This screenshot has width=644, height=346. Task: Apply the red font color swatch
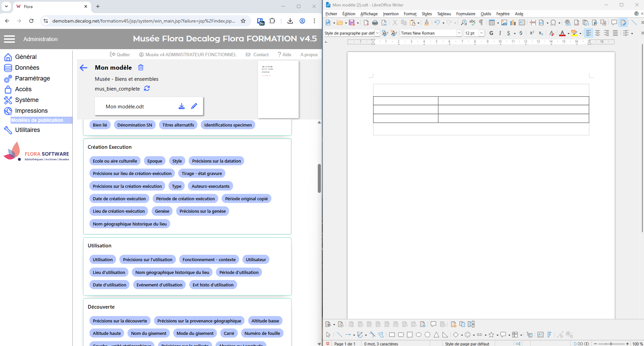(x=562, y=33)
